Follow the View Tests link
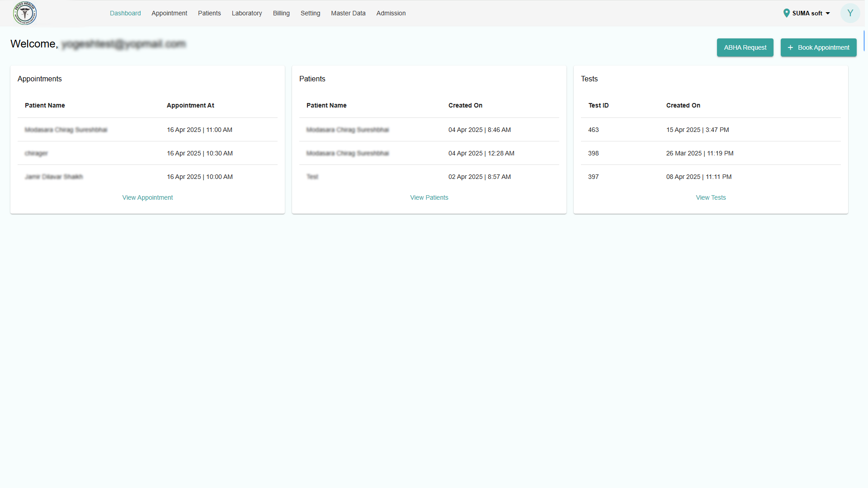The width and height of the screenshot is (868, 488). point(711,197)
